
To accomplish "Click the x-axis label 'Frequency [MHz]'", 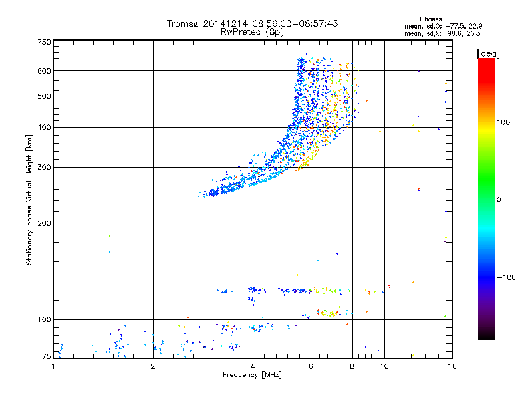I will pos(252,375).
